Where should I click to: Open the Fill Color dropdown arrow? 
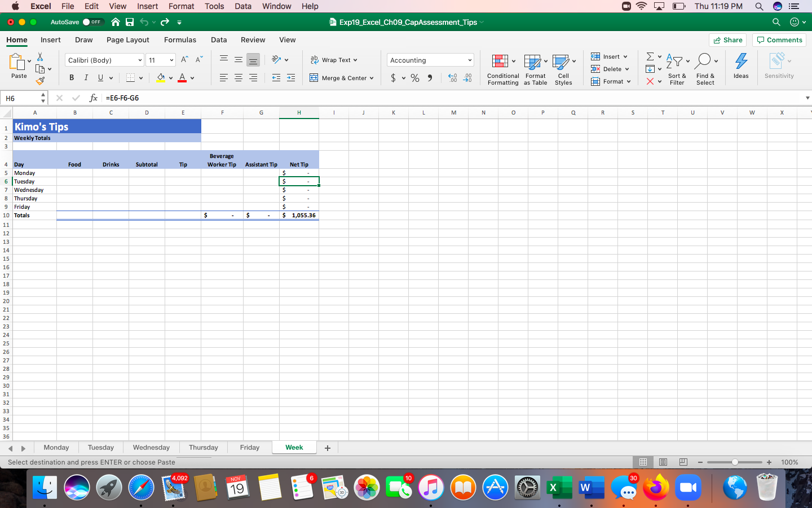170,77
